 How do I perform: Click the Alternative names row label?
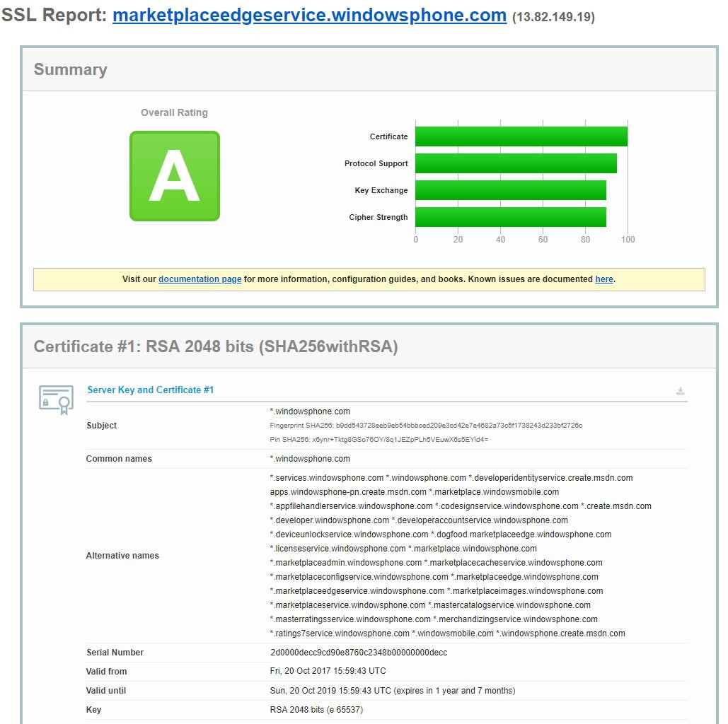[122, 556]
